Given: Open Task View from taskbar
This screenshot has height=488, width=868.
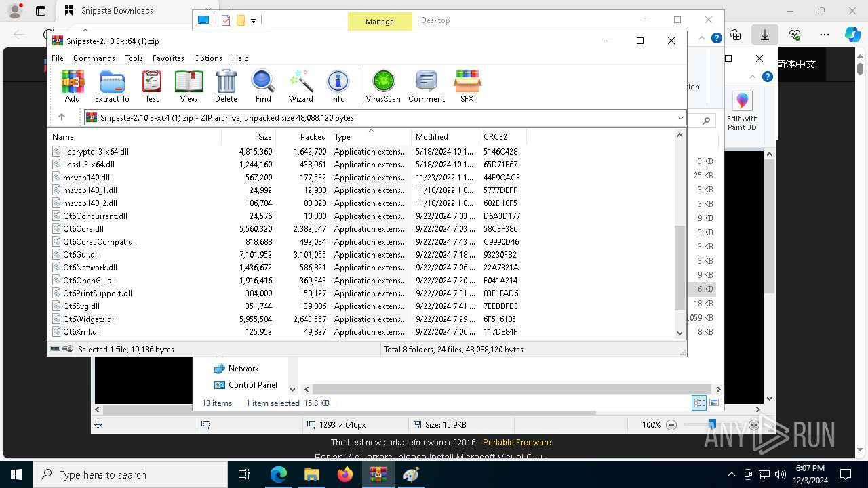Looking at the screenshot, I should [245, 474].
